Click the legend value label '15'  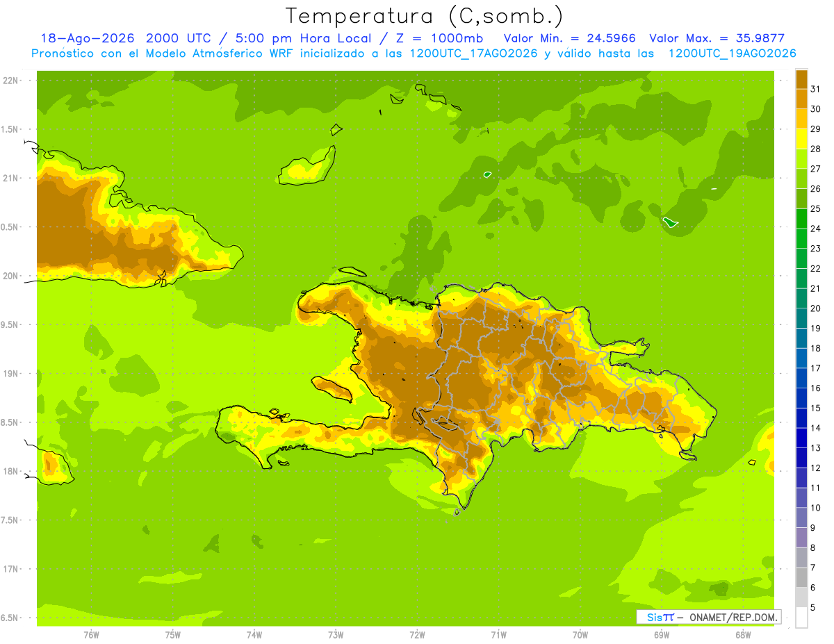pyautogui.click(x=815, y=408)
